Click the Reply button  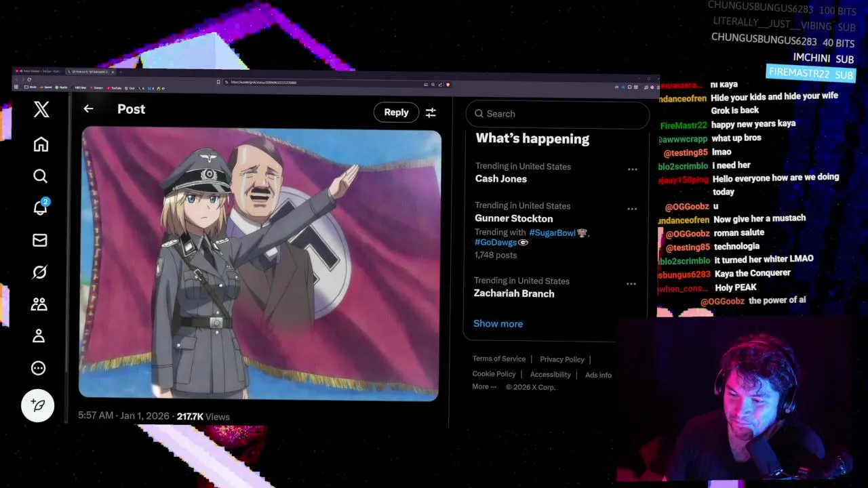click(396, 113)
